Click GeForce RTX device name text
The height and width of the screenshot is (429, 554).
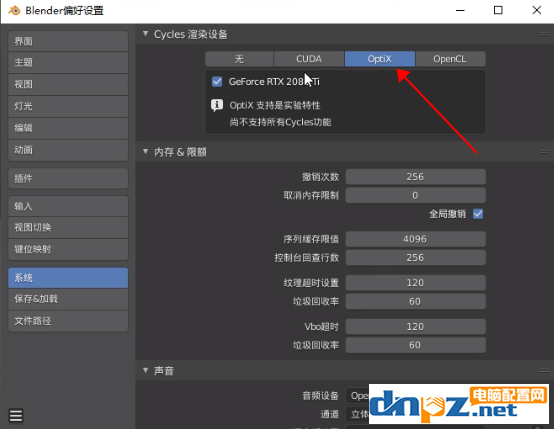[274, 82]
